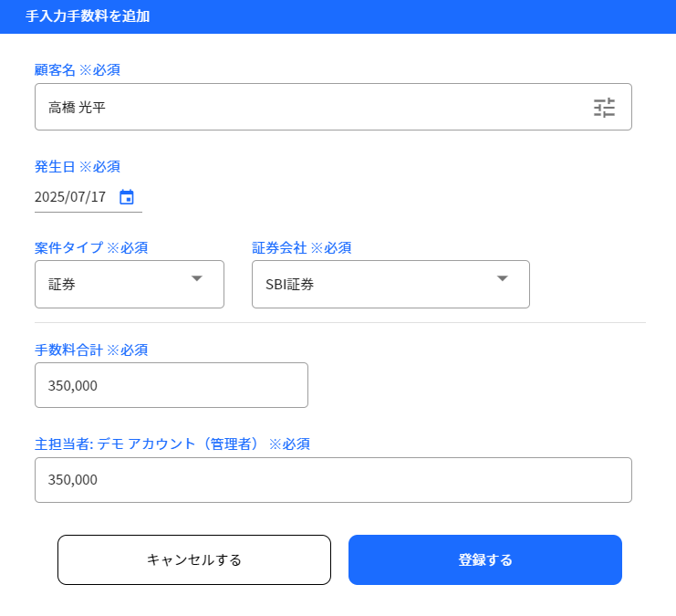Click the 手数料合計 ※必須 label
The height and width of the screenshot is (616, 676).
[91, 350]
